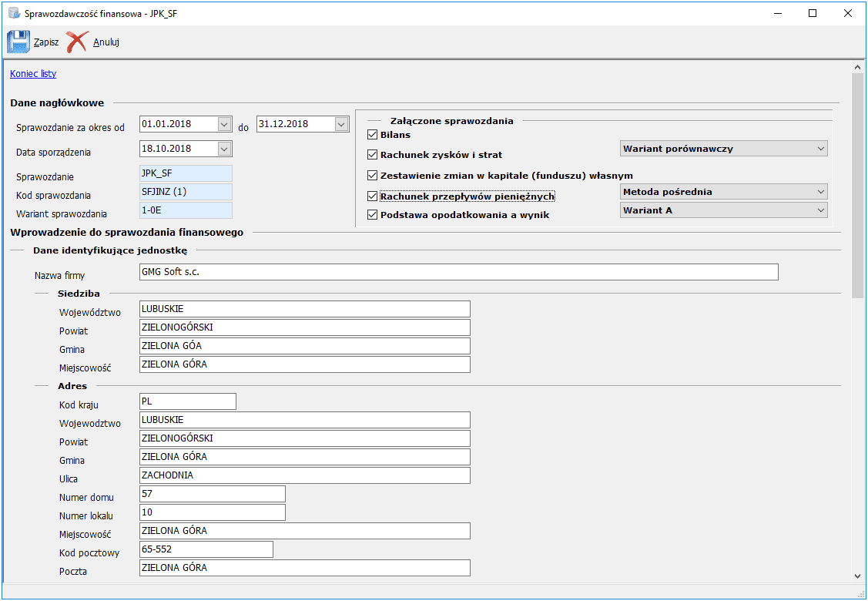Open the Metoda pośrednia dropdown
The width and height of the screenshot is (868, 601).
click(x=723, y=192)
